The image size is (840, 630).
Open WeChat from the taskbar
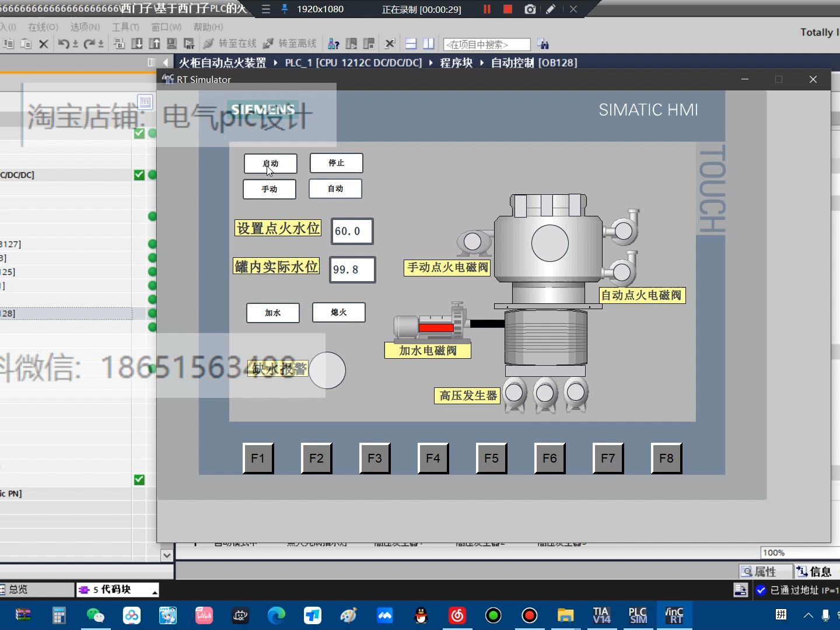(x=95, y=615)
